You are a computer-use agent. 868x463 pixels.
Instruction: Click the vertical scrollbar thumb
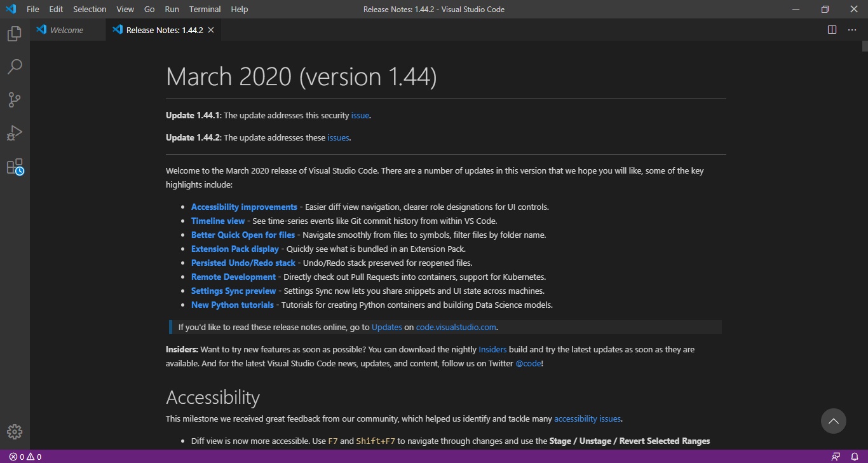point(865,46)
